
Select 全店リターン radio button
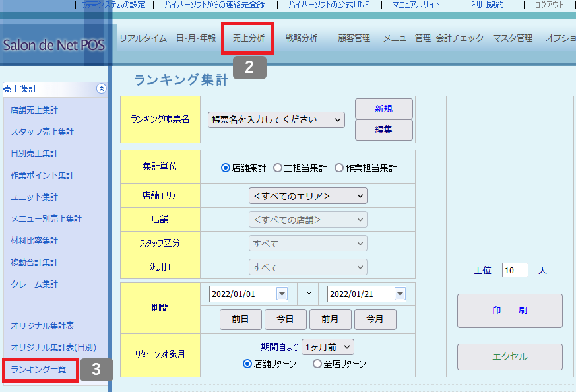tap(317, 364)
